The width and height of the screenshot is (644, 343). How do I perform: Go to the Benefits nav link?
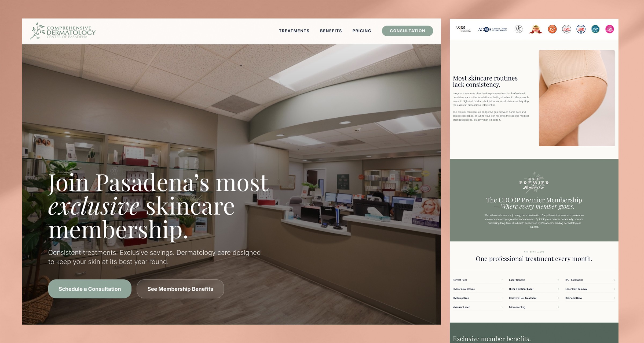[x=331, y=31]
